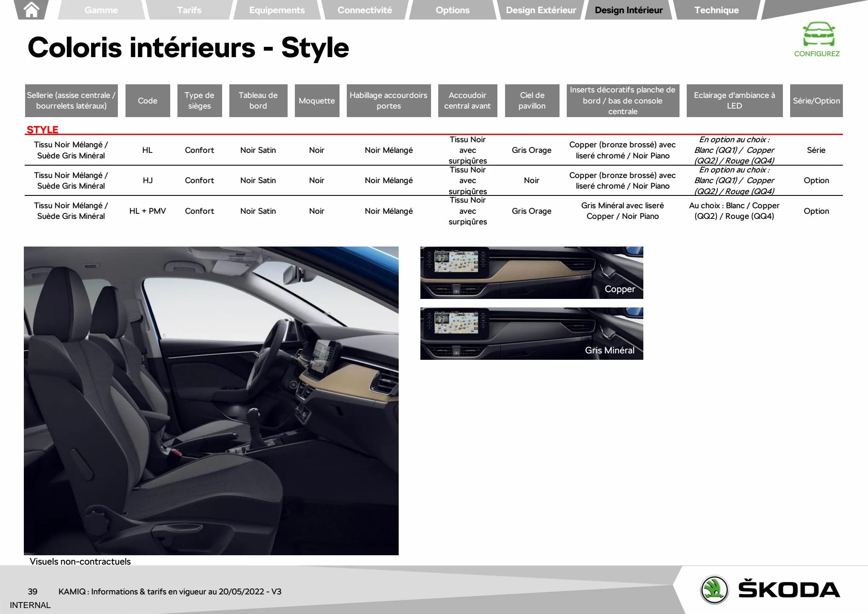The height and width of the screenshot is (614, 868).
Task: Click the 'Visuels non-contractuels' caption
Action: 80,561
